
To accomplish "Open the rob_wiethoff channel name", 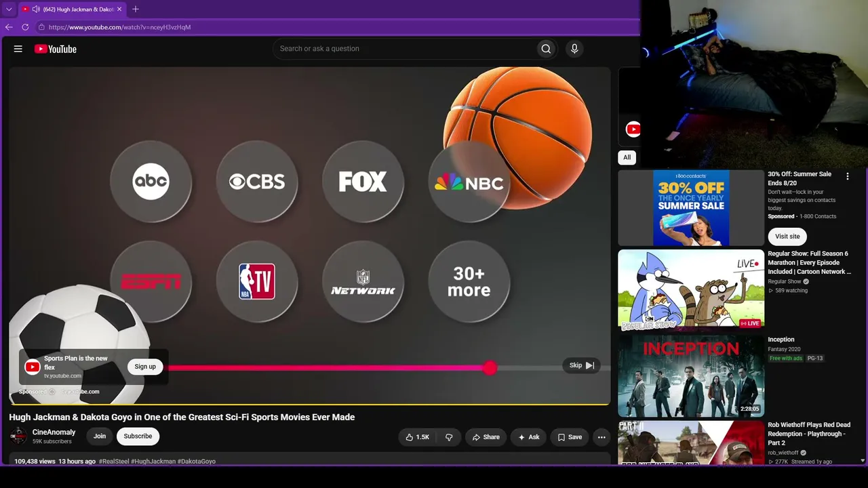I will (x=784, y=453).
